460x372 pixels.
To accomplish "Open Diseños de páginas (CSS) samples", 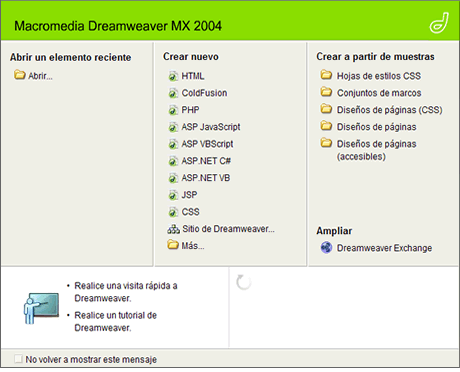I will [390, 110].
